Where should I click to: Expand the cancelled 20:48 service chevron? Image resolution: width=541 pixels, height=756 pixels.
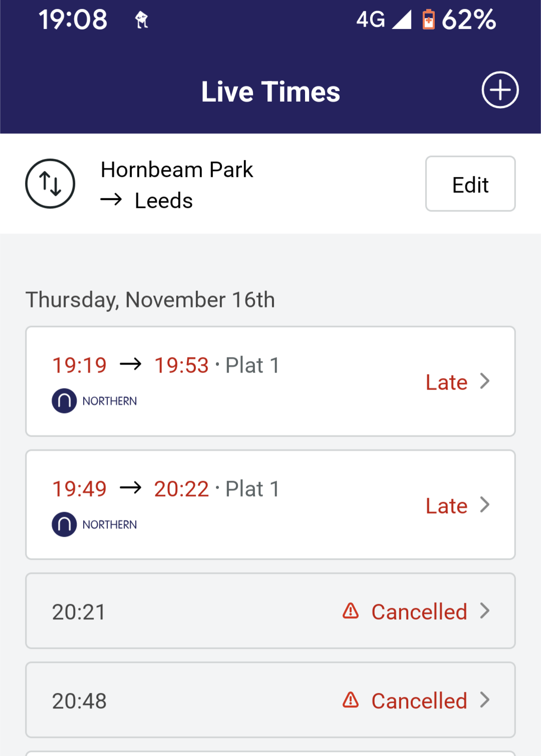tap(484, 700)
